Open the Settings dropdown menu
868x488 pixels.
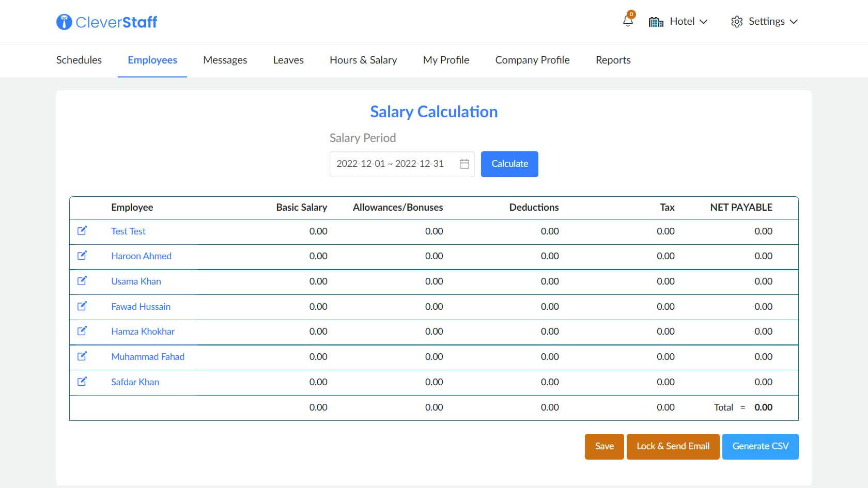[x=764, y=22]
